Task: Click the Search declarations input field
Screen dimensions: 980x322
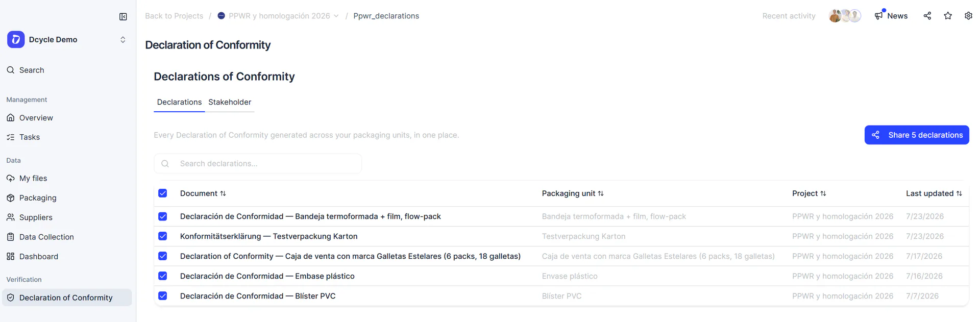Action: tap(258, 164)
